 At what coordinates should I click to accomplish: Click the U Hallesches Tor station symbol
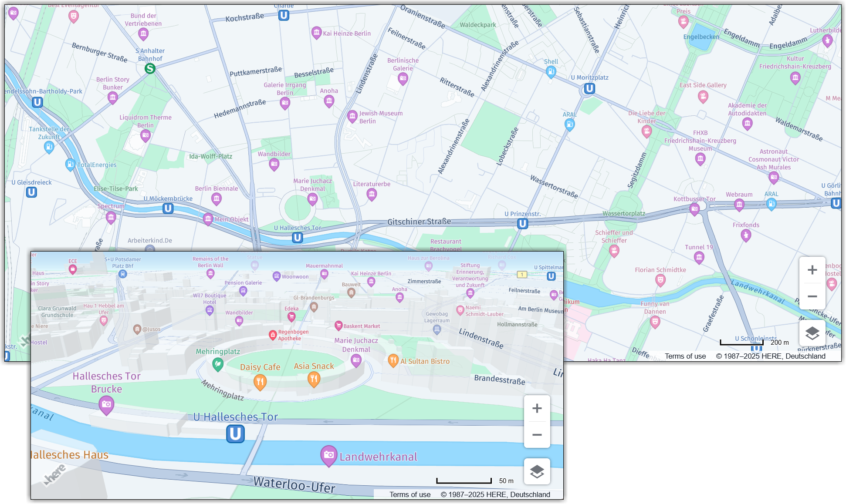(x=234, y=433)
